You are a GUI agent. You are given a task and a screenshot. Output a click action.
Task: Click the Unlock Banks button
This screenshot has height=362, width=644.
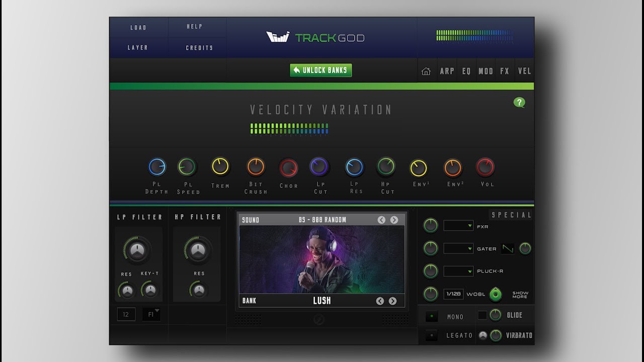[321, 70]
